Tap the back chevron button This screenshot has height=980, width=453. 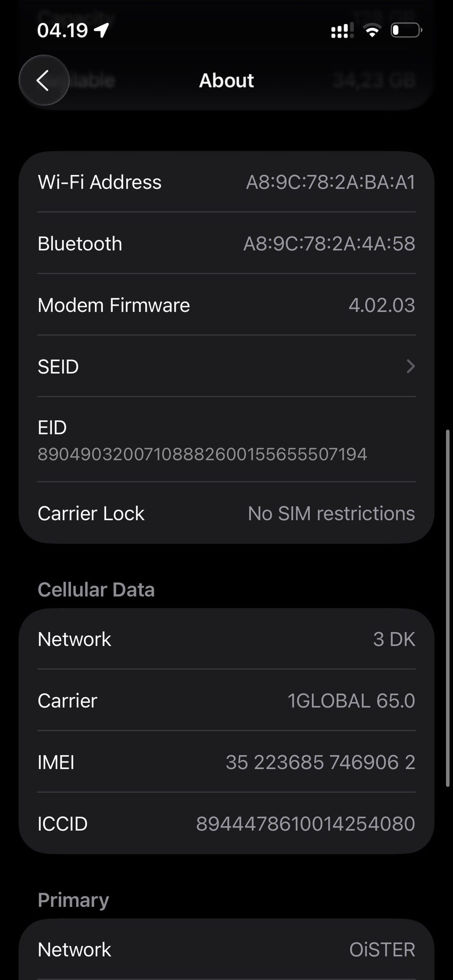[x=43, y=80]
